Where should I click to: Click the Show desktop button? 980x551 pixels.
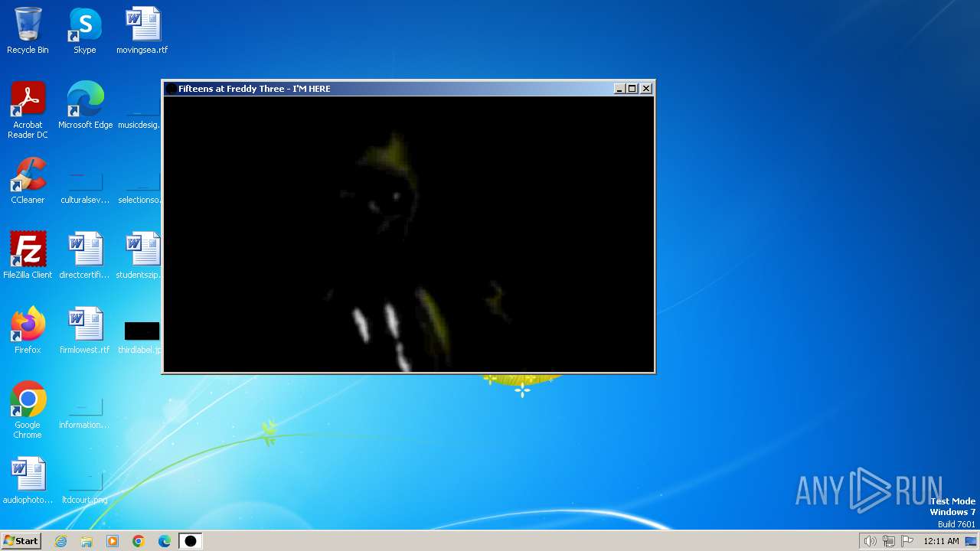(971, 541)
